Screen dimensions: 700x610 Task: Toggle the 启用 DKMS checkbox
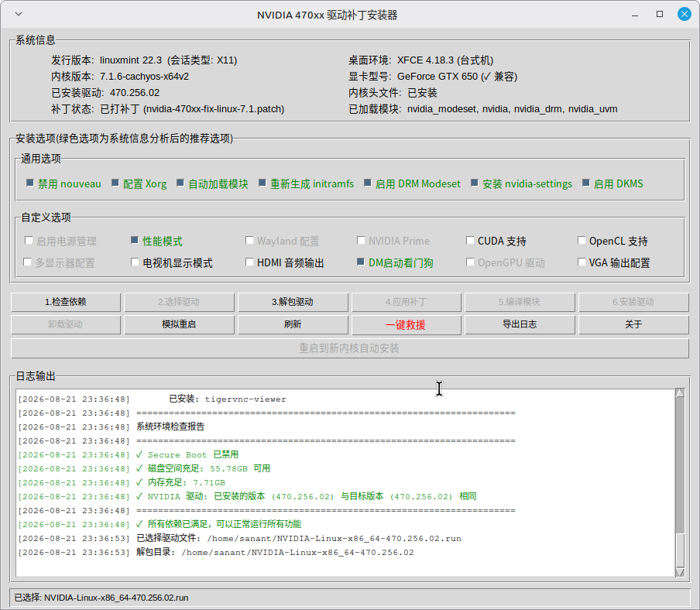point(585,183)
